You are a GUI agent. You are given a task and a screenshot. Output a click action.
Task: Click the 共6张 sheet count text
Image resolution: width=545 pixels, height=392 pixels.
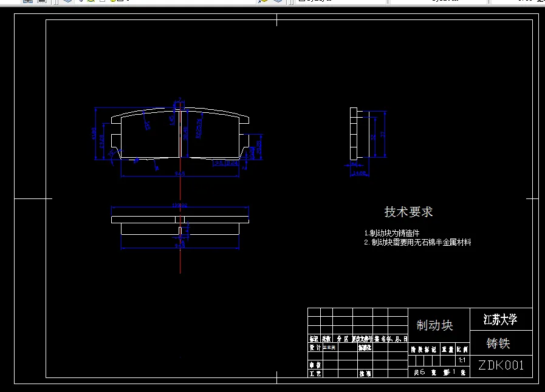(x=425, y=372)
